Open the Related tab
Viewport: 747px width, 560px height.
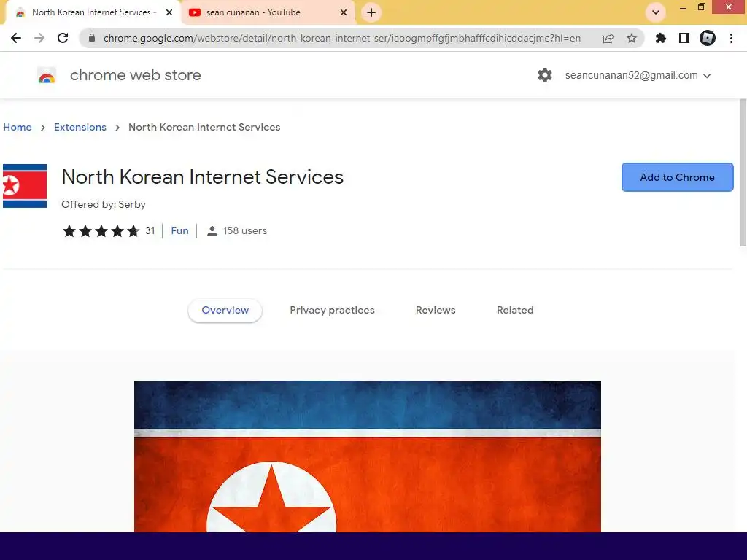click(x=515, y=310)
